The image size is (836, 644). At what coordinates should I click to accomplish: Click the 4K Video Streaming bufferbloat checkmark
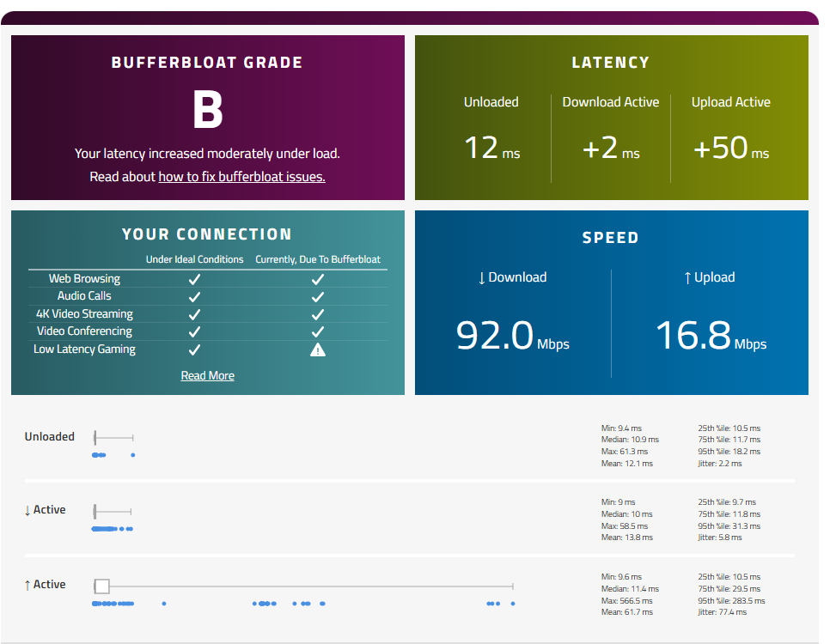click(318, 314)
